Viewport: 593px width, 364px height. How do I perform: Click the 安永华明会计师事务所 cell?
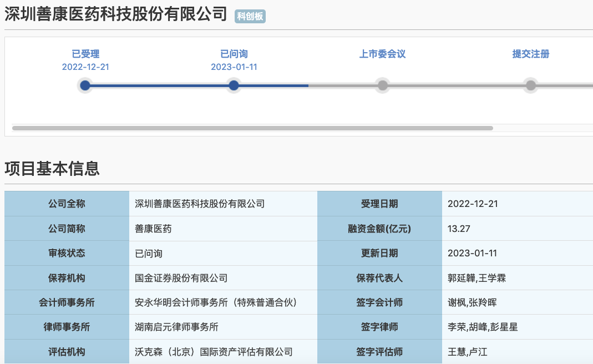(216, 302)
